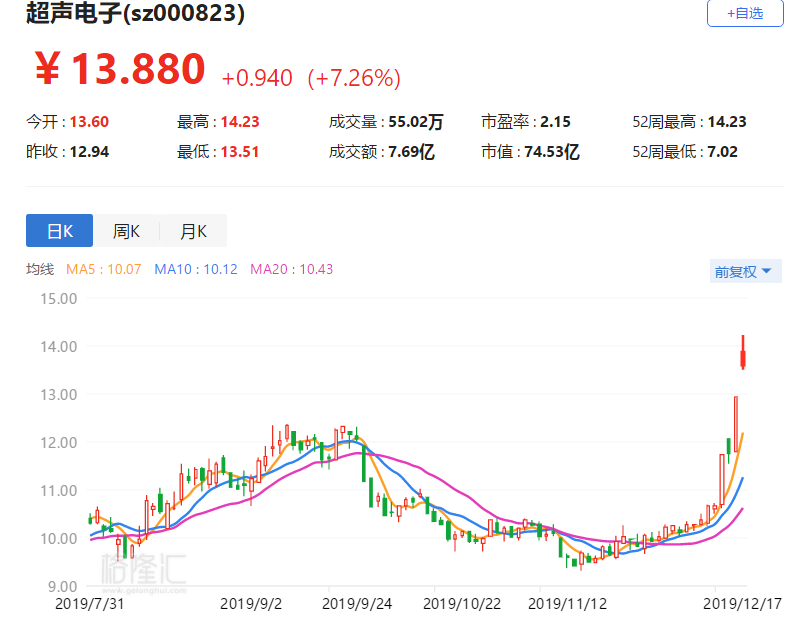Image resolution: width=801 pixels, height=617 pixels.
Task: Click the 2019/12/17 date axis label
Action: pyautogui.click(x=742, y=604)
